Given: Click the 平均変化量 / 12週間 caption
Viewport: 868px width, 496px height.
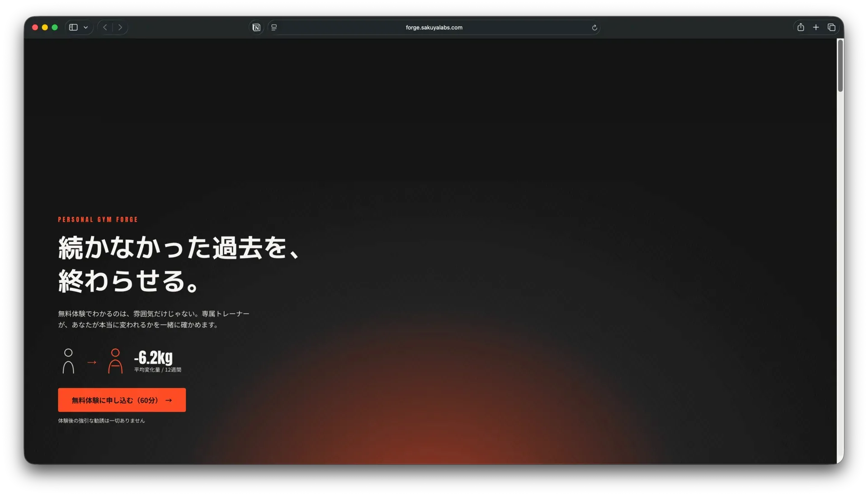Looking at the screenshot, I should 157,370.
